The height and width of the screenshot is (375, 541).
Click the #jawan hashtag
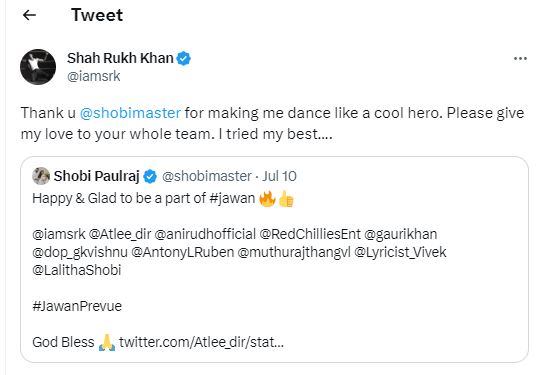232,199
